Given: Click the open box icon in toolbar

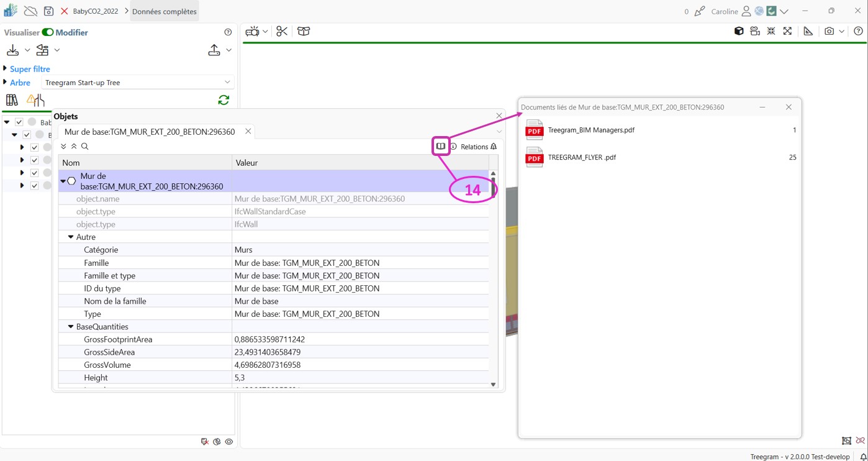Looking at the screenshot, I should pos(304,32).
